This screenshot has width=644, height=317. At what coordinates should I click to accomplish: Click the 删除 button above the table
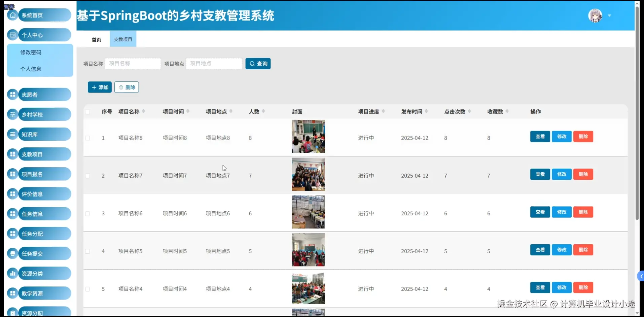tap(127, 87)
